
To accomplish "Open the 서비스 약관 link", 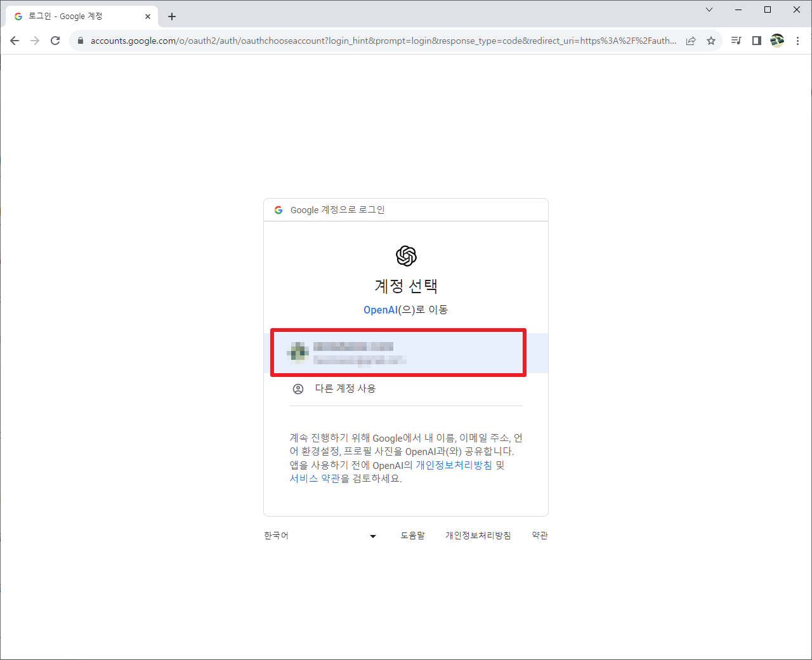I will click(315, 478).
